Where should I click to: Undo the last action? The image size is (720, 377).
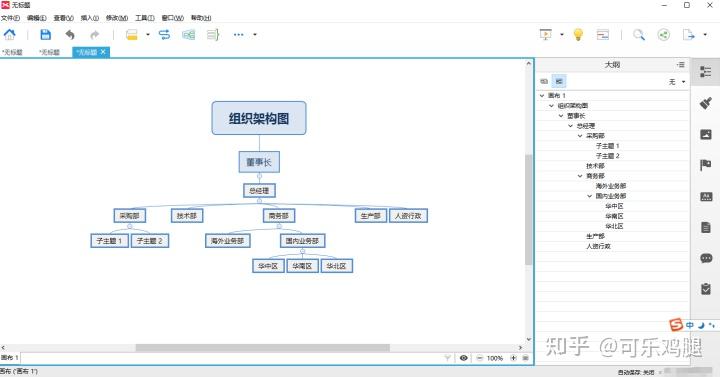tap(70, 34)
